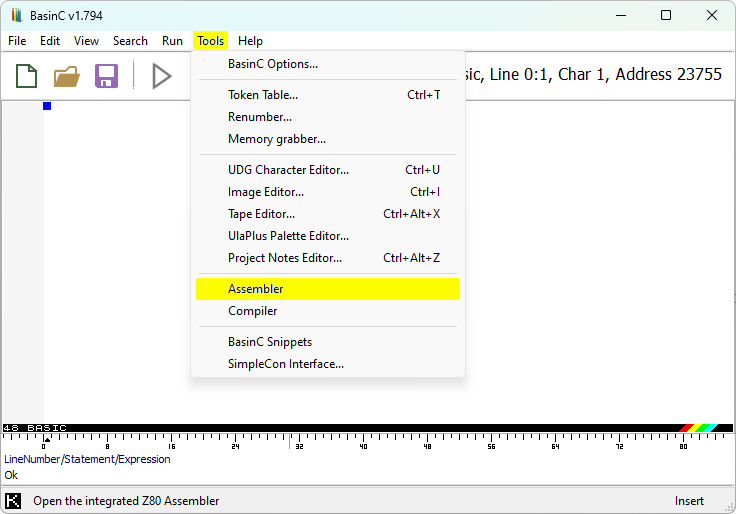Open the Memory grabber tool
Image resolution: width=736 pixels, height=514 pixels.
[x=277, y=139]
